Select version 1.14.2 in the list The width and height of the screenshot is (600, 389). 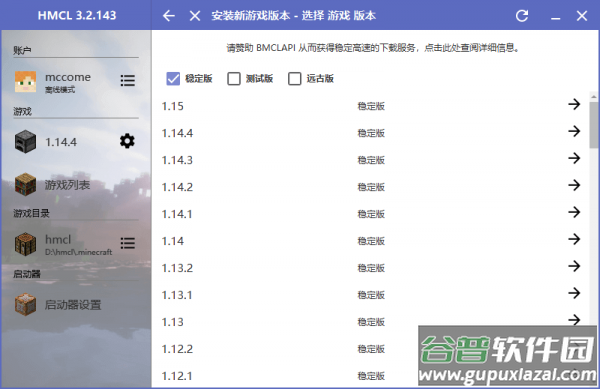pyautogui.click(x=370, y=187)
